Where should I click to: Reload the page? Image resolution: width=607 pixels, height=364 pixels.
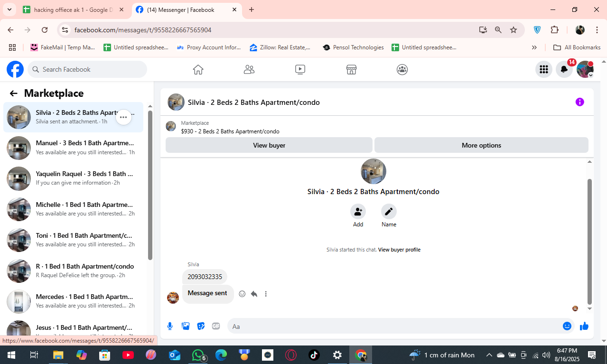[45, 30]
